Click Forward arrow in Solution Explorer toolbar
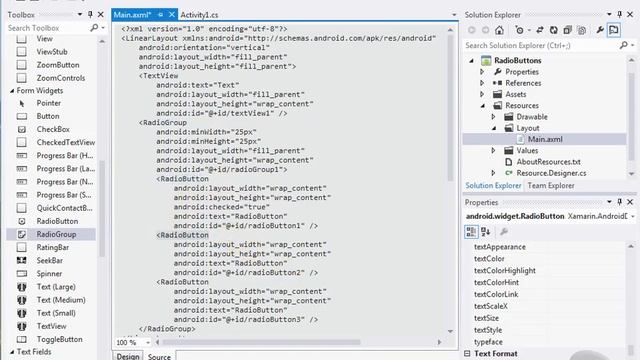 coord(485,30)
